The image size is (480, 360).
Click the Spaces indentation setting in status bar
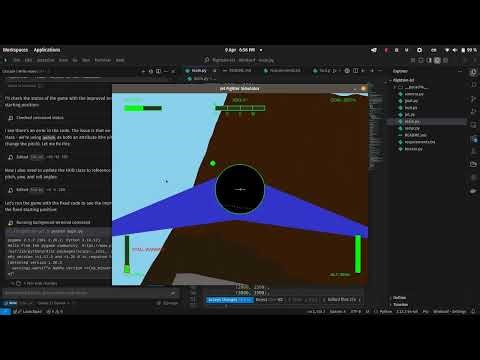point(338,312)
